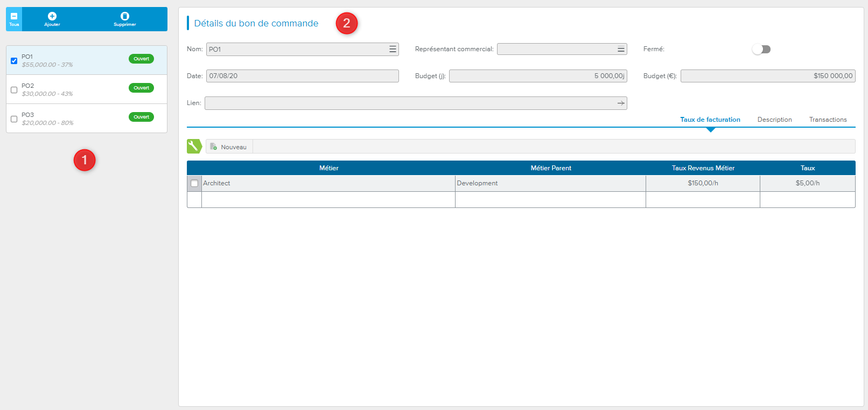Click the Ouvert status badge on PO3
Viewport: 868px width, 410px height.
click(141, 117)
